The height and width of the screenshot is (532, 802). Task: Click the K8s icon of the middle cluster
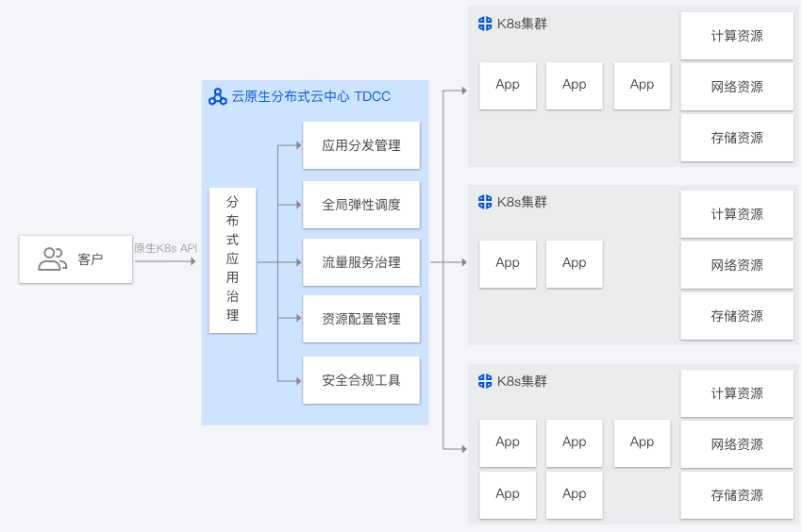(485, 202)
